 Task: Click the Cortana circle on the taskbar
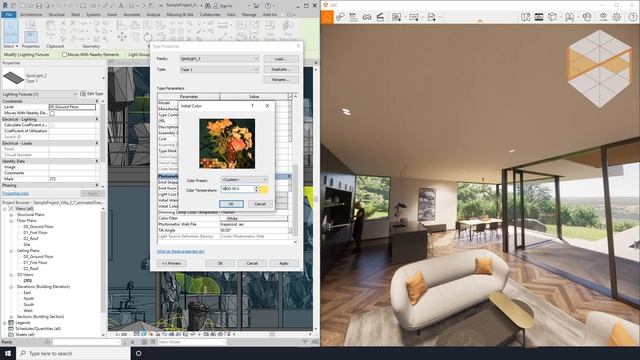(x=138, y=353)
